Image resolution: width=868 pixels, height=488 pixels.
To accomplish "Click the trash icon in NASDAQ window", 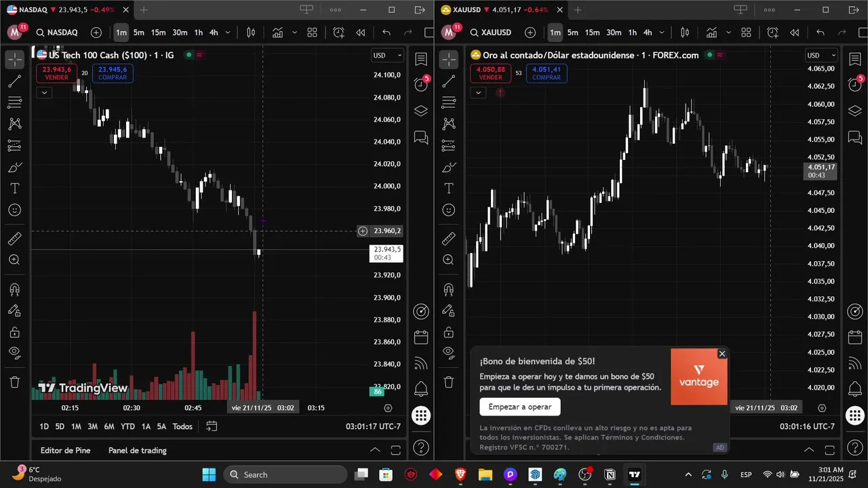I will tap(15, 382).
